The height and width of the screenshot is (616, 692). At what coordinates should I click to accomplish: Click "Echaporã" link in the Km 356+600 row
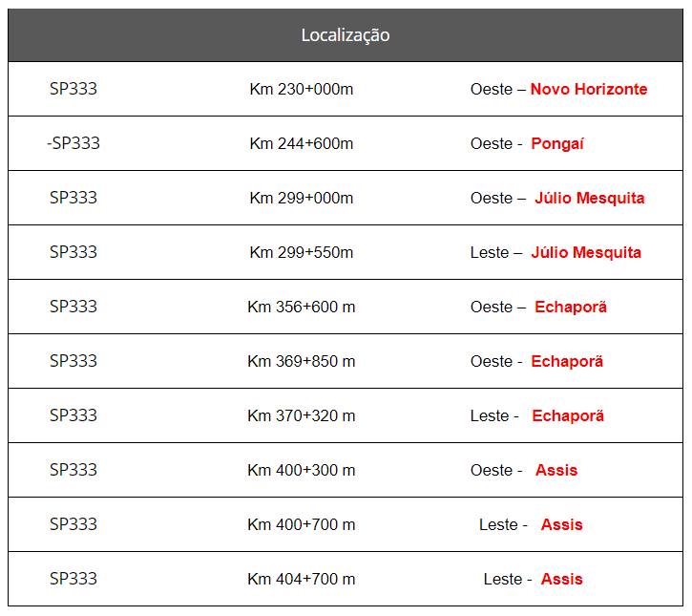pos(571,308)
